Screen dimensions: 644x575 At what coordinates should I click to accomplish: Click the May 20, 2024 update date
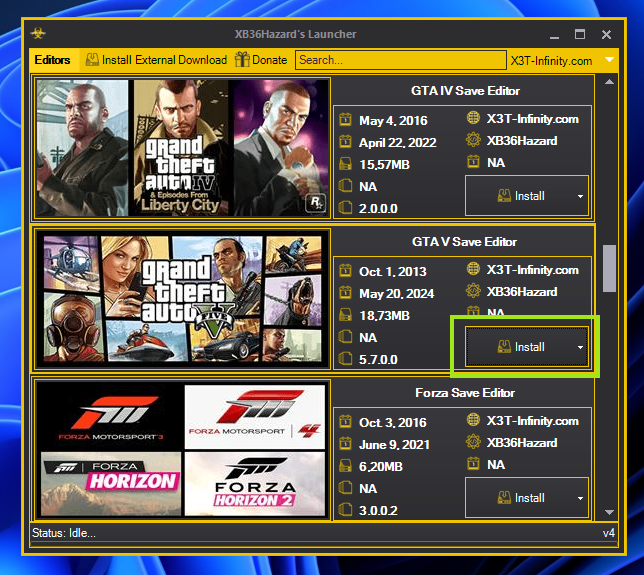[x=396, y=294]
